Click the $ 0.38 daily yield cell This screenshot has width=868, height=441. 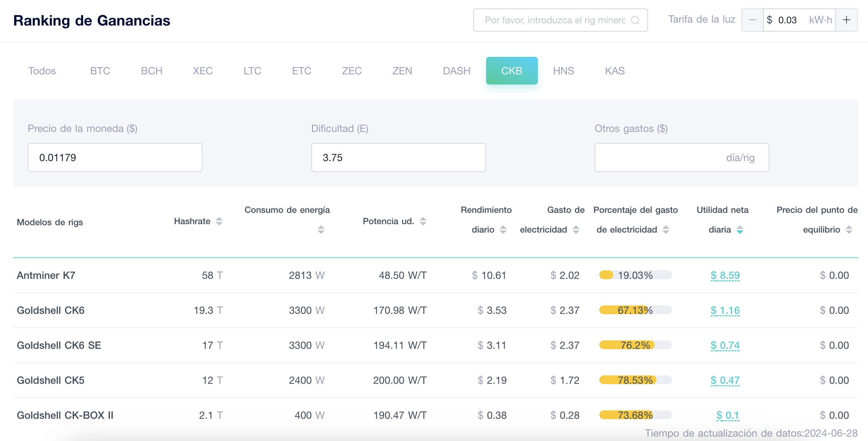[x=492, y=415]
